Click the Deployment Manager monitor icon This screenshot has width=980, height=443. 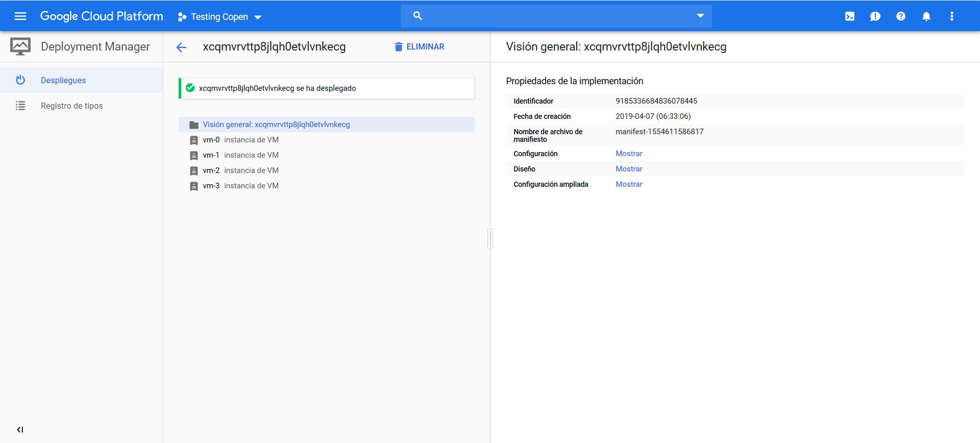(20, 46)
